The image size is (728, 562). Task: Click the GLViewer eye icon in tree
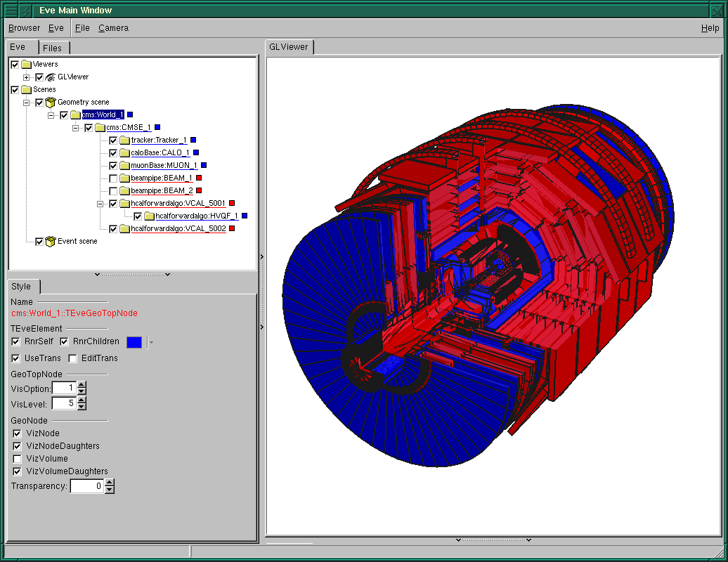coord(51,77)
